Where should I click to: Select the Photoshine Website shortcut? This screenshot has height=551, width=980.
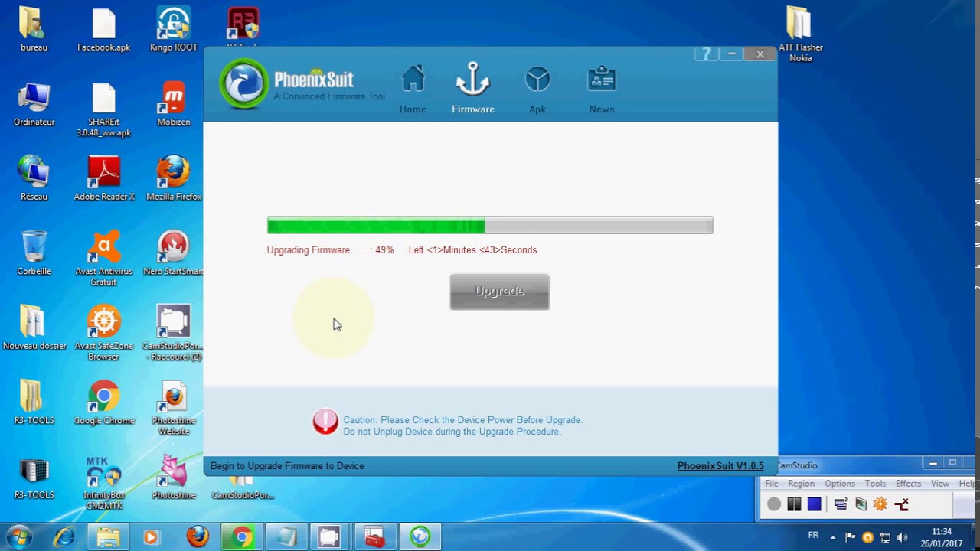[x=174, y=408]
